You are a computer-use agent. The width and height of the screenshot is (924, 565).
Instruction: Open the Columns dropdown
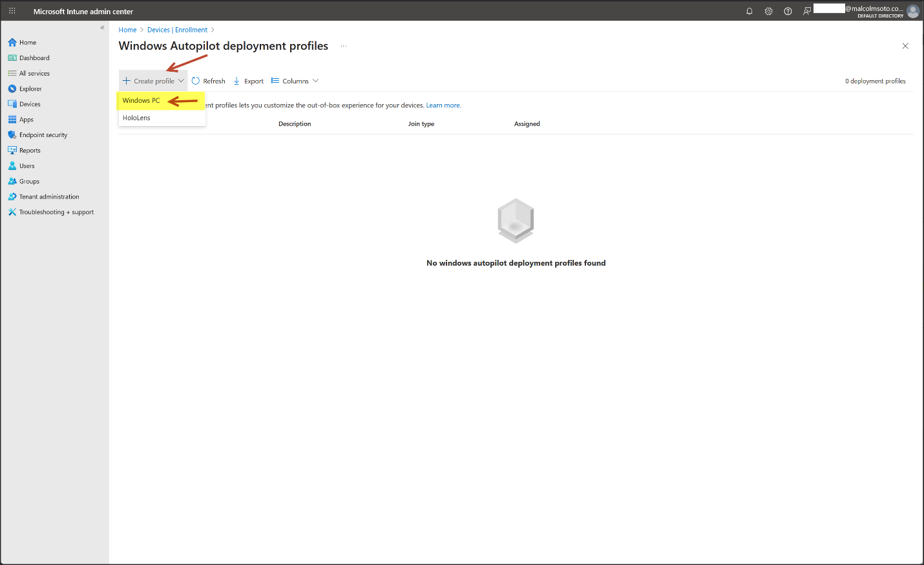(295, 81)
